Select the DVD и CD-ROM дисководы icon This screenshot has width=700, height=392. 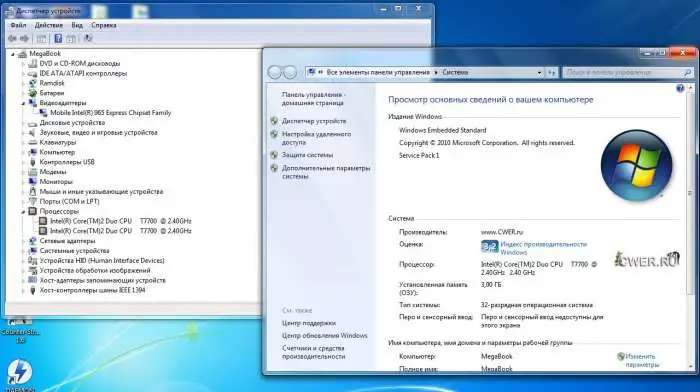[x=32, y=63]
